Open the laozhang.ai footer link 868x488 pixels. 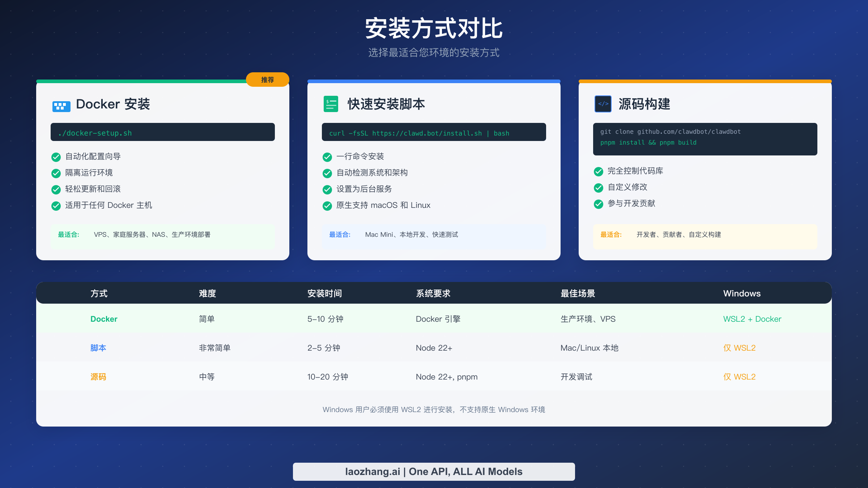434,471
